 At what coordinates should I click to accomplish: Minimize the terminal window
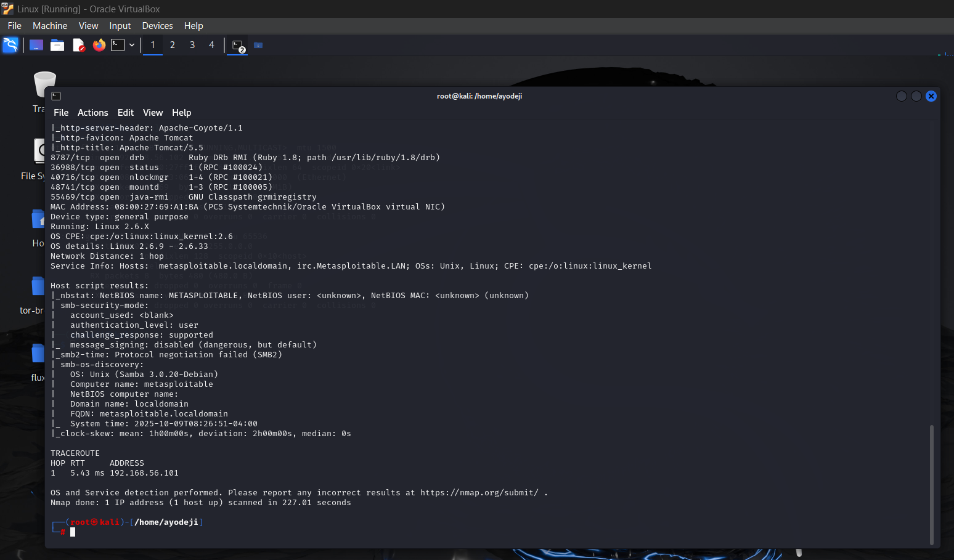(902, 96)
